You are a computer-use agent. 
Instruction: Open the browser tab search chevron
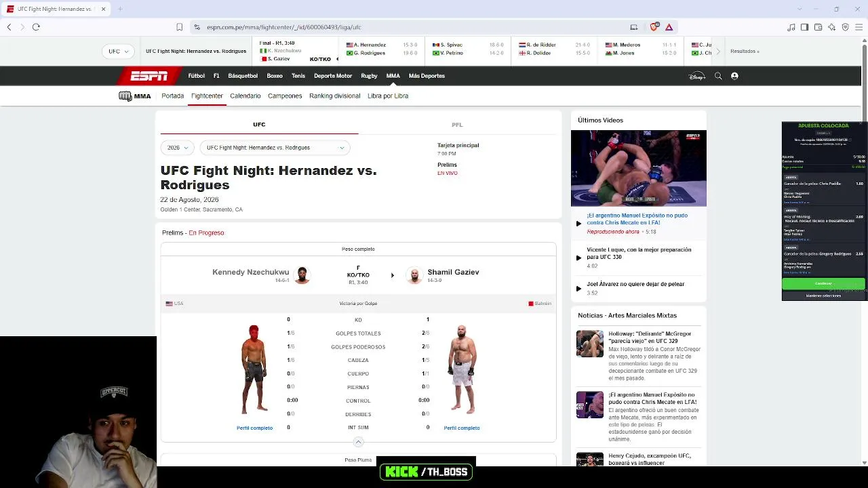tap(801, 9)
